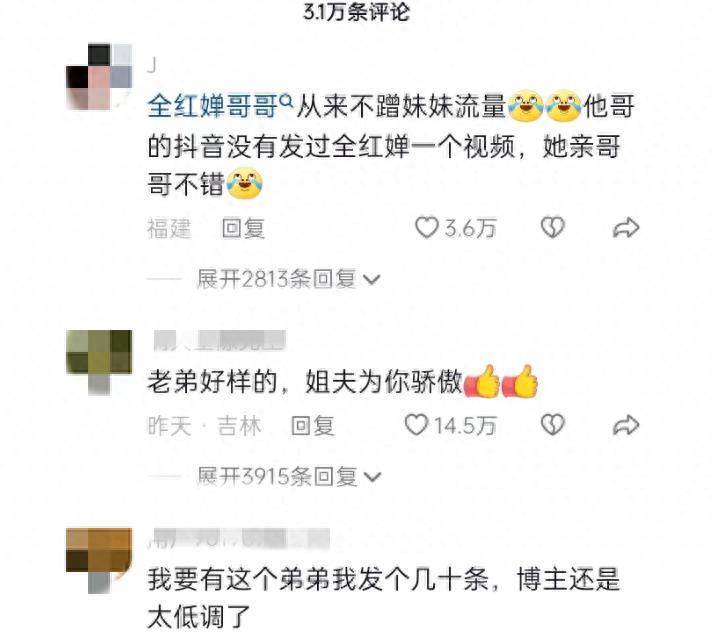Expand 展开3915条回复 replies
Screen dimensions: 712x642
click(x=289, y=476)
